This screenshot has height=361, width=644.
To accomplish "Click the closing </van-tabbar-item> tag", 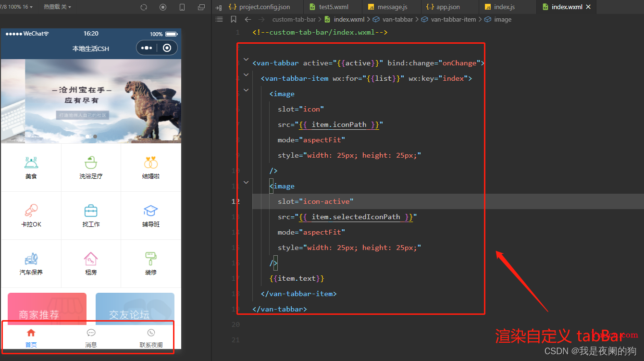I will [x=298, y=294].
